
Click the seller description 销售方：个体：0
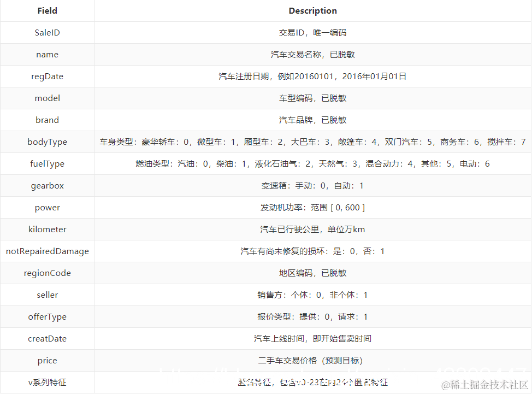312,295
